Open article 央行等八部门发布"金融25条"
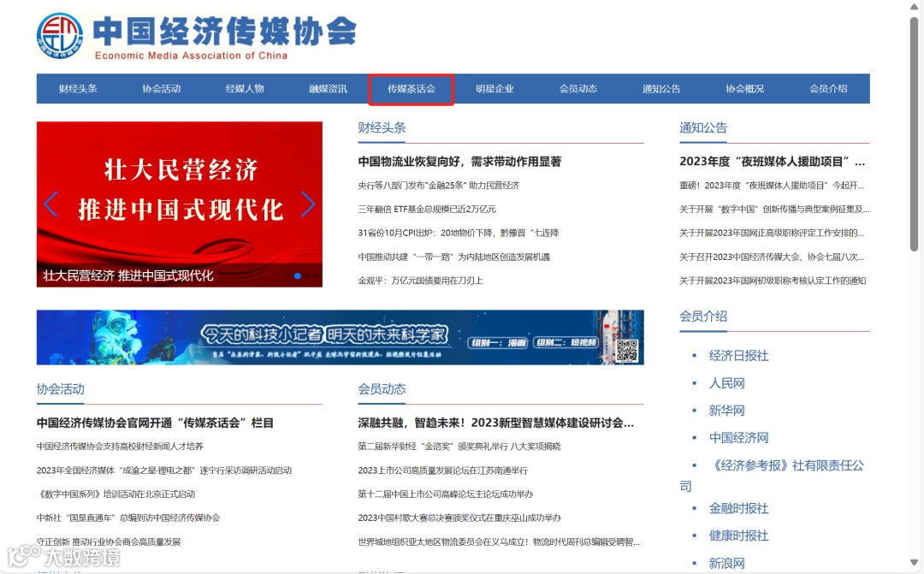The height and width of the screenshot is (574, 924). coord(438,186)
